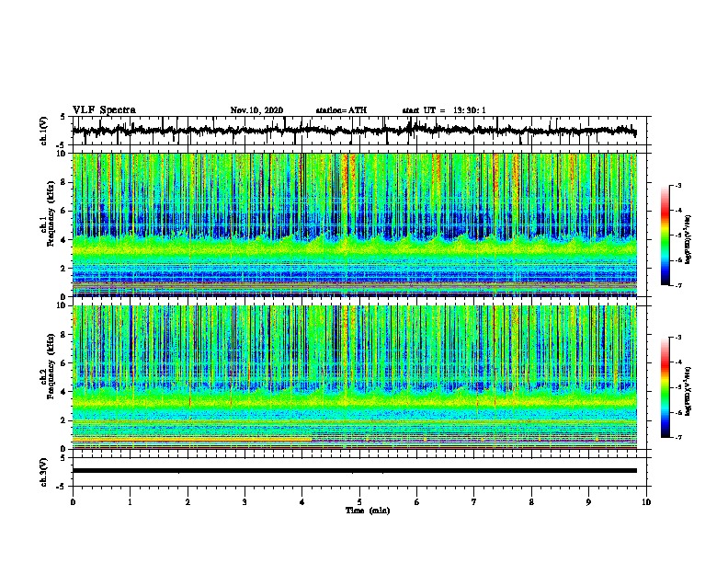Click the log(PSD) label beside ch.2 color scale

[x=688, y=392]
